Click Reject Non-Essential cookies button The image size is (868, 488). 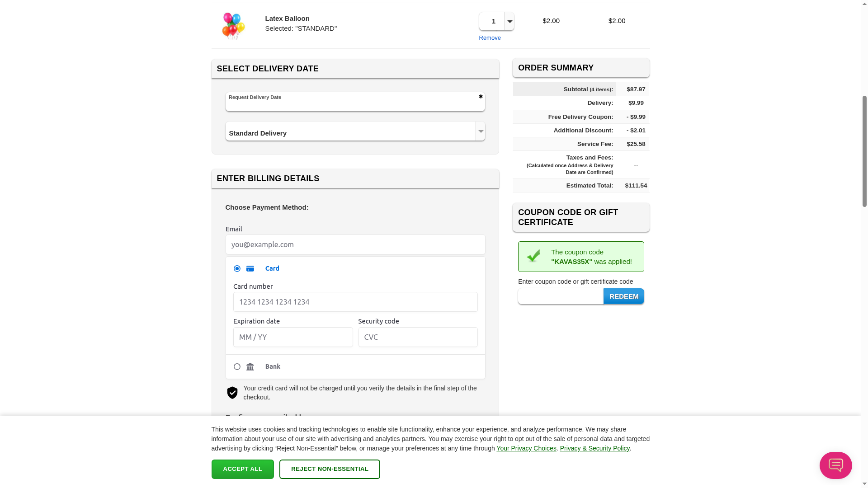tap(330, 469)
